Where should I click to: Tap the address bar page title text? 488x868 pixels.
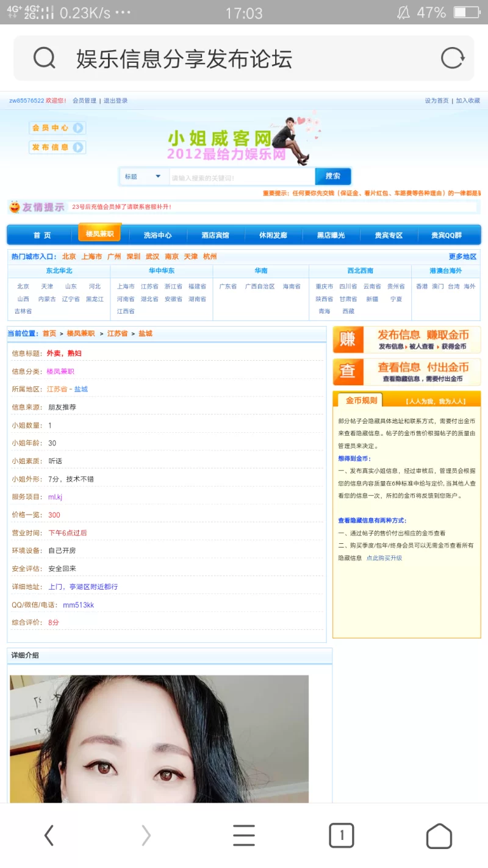[x=184, y=59]
